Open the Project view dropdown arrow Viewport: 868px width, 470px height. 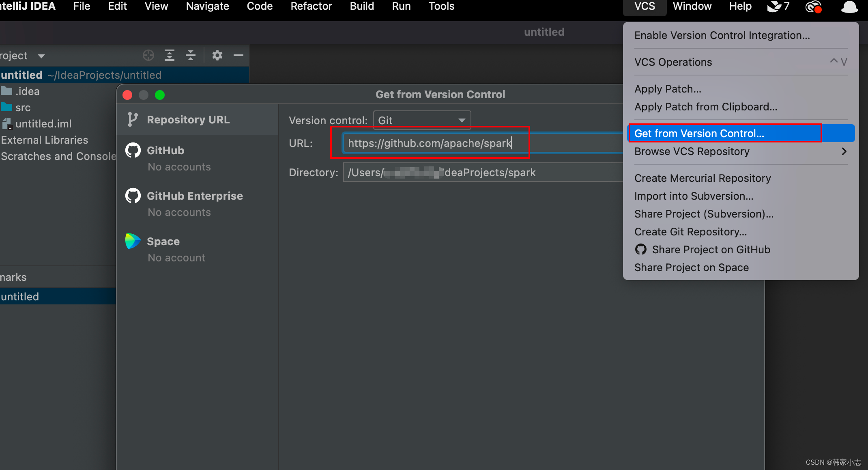click(x=41, y=56)
